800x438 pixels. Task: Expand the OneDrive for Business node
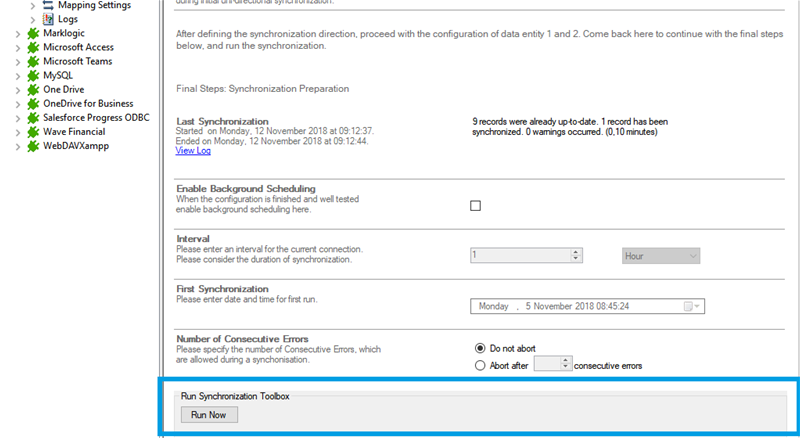18,103
